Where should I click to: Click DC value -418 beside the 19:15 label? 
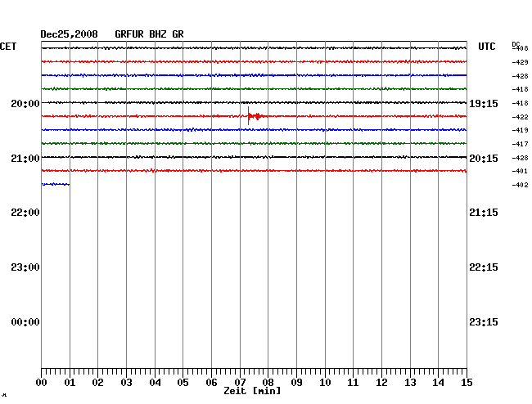tap(520, 103)
